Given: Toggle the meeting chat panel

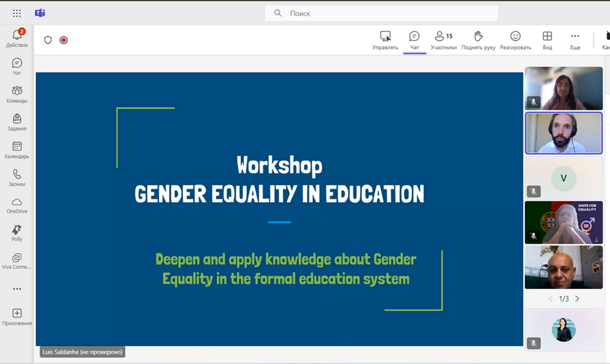Looking at the screenshot, I should pyautogui.click(x=414, y=40).
